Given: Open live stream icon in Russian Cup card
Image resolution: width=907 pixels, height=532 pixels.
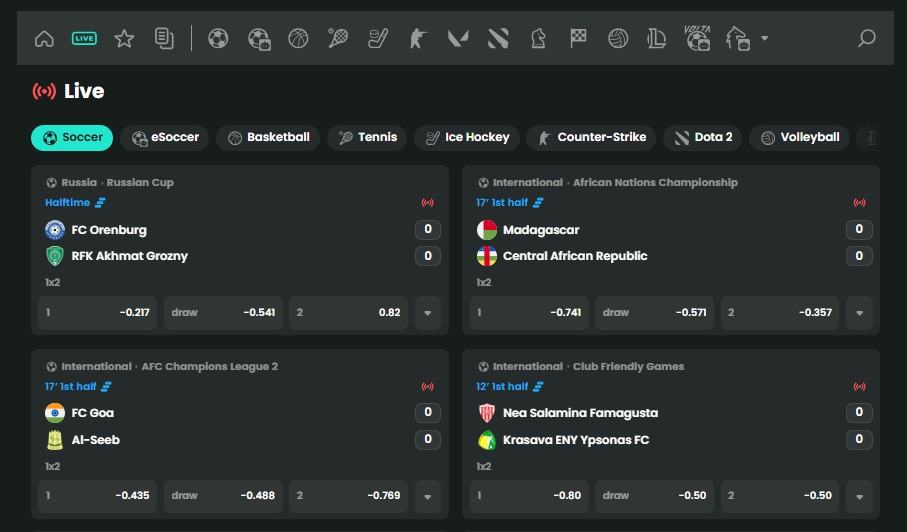Looking at the screenshot, I should coord(427,202).
